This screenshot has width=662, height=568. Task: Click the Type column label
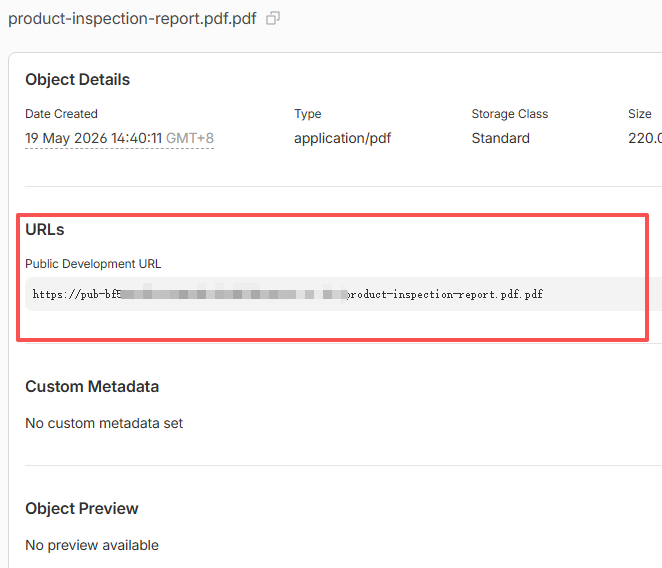click(x=308, y=114)
